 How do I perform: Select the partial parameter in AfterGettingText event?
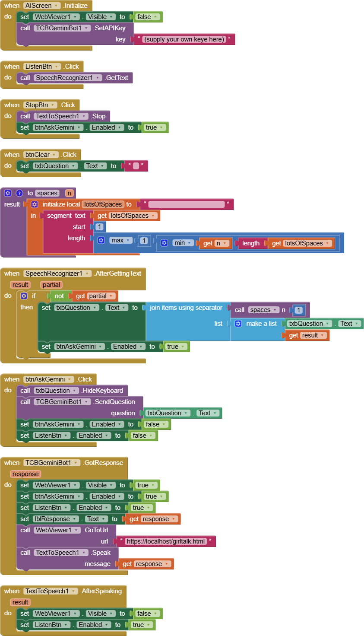[x=51, y=285]
